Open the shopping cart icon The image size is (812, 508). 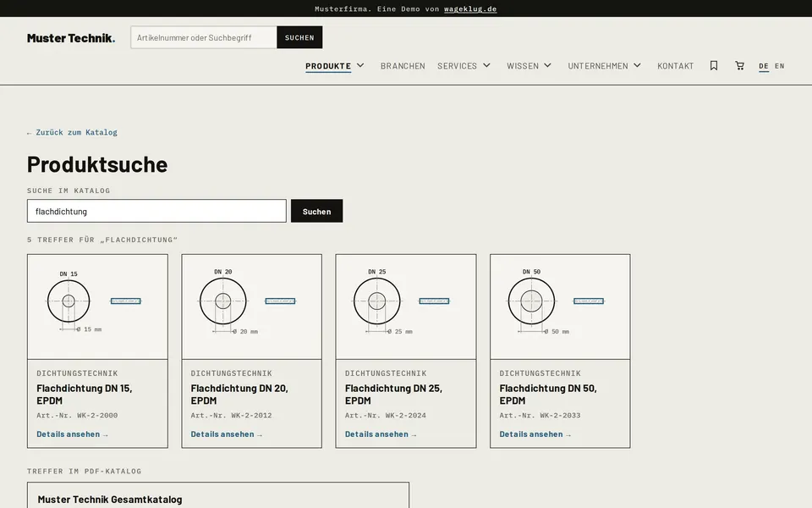(739, 66)
